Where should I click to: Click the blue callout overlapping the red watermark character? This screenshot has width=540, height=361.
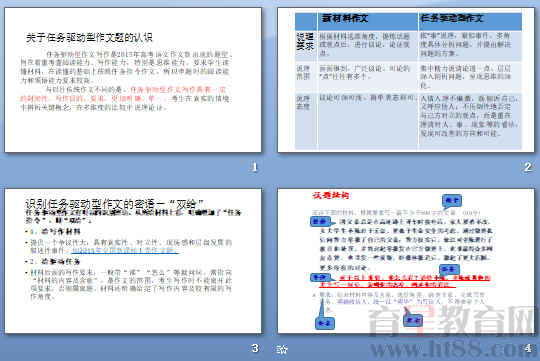(413, 319)
